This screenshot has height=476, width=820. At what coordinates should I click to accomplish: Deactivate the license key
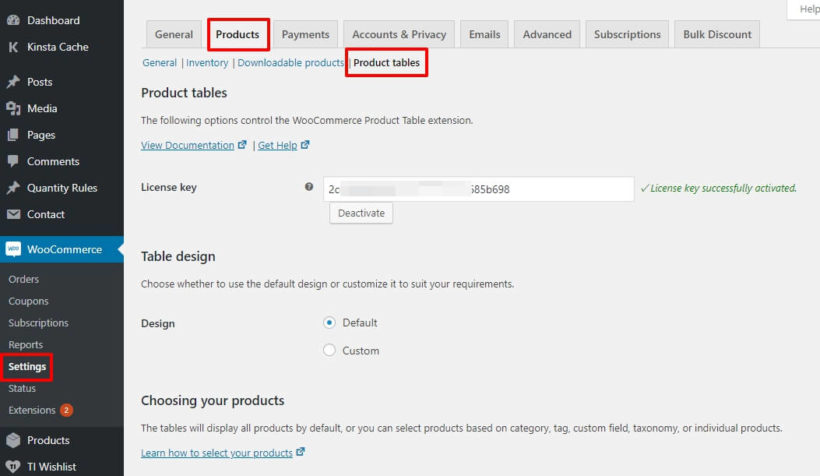tap(361, 213)
